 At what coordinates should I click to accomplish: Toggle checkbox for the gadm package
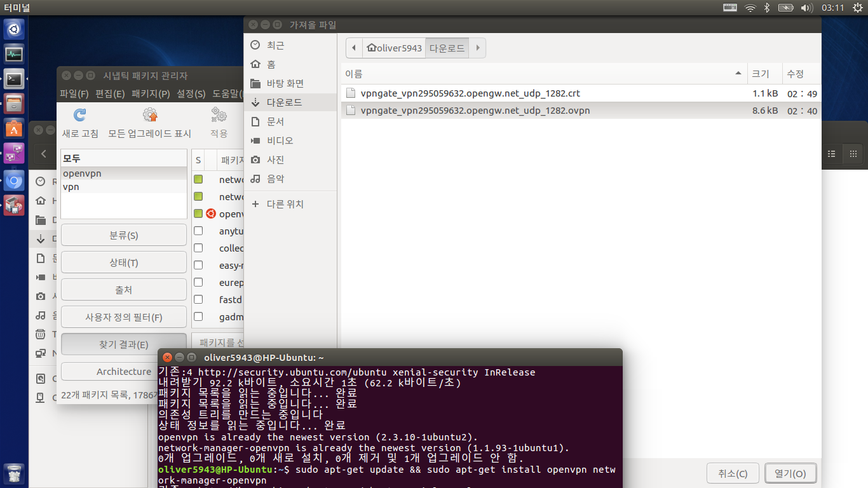[198, 316]
